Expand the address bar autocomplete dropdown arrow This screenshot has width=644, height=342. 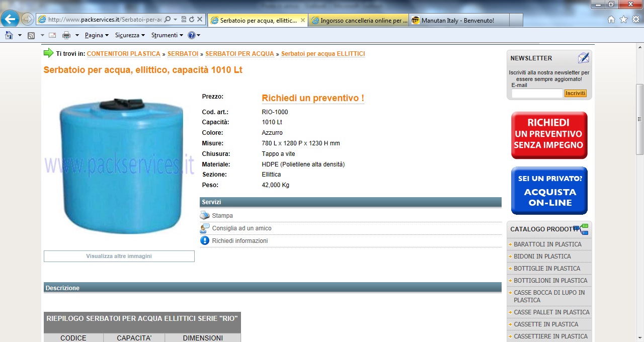[x=176, y=20]
